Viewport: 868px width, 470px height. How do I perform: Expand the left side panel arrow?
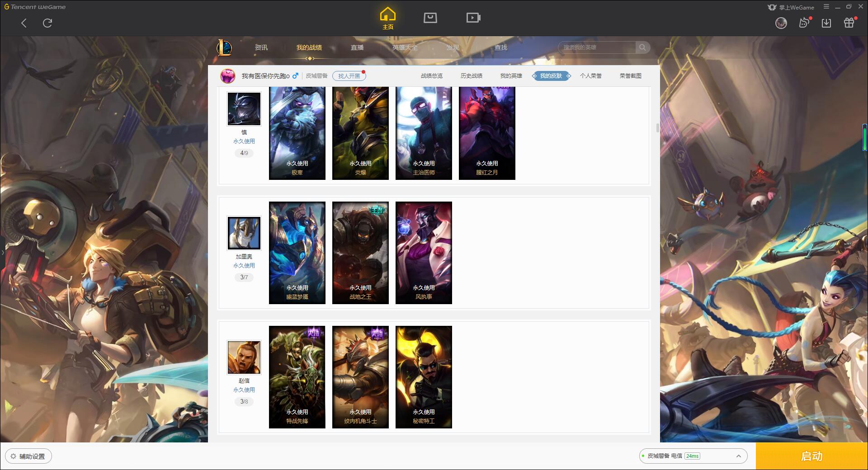[x=2, y=252]
